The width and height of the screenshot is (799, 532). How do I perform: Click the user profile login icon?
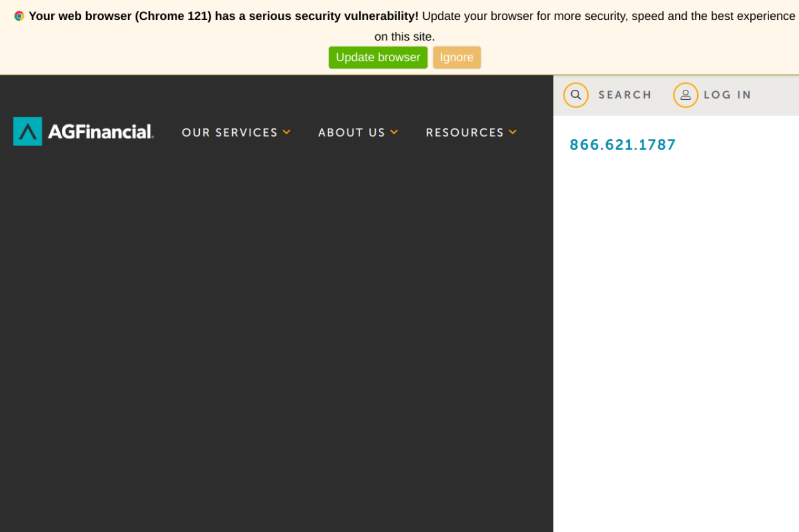coord(685,95)
